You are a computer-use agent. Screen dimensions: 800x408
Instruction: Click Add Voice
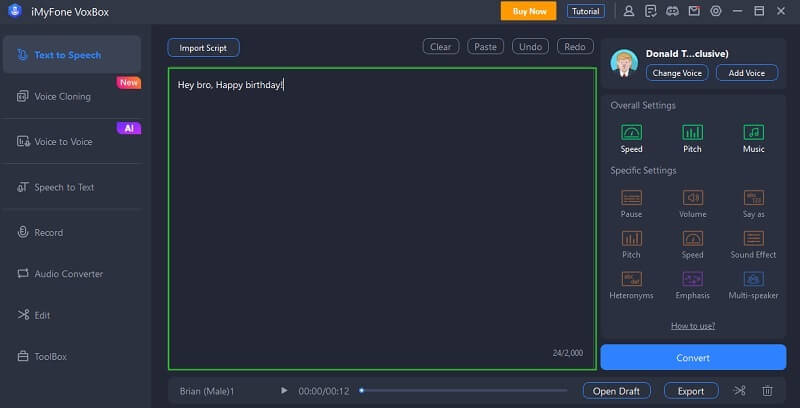pos(747,73)
